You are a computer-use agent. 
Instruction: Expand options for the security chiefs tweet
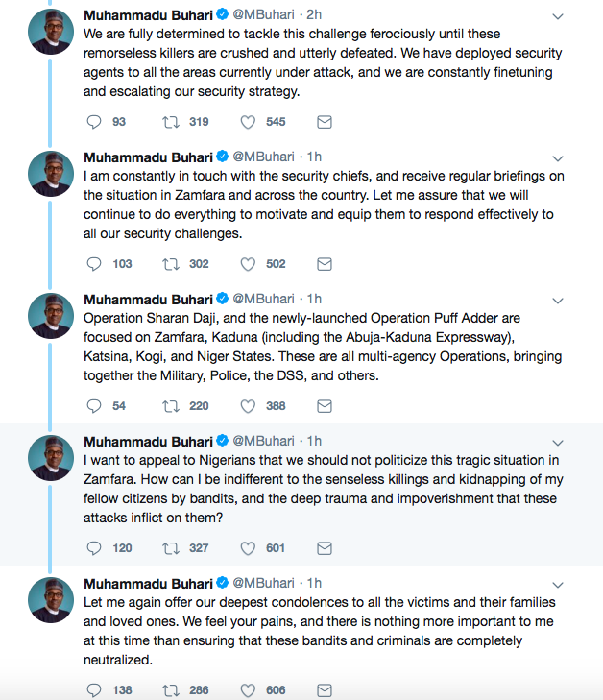pos(558,158)
